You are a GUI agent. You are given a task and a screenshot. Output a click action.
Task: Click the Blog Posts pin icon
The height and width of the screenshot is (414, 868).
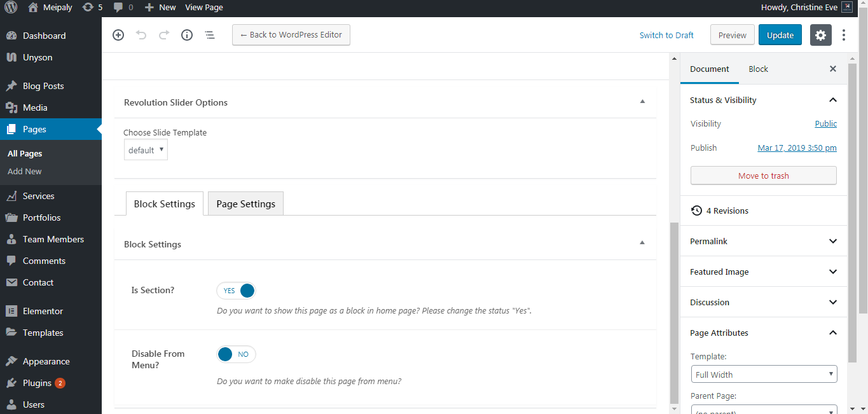(11, 86)
